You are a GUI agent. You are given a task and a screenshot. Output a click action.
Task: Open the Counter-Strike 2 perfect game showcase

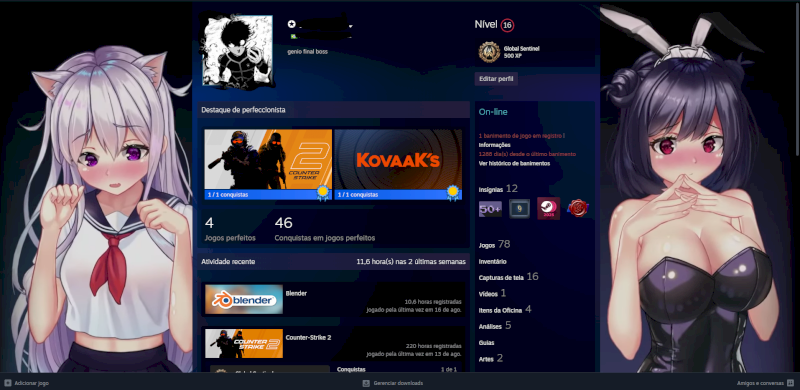pos(268,164)
